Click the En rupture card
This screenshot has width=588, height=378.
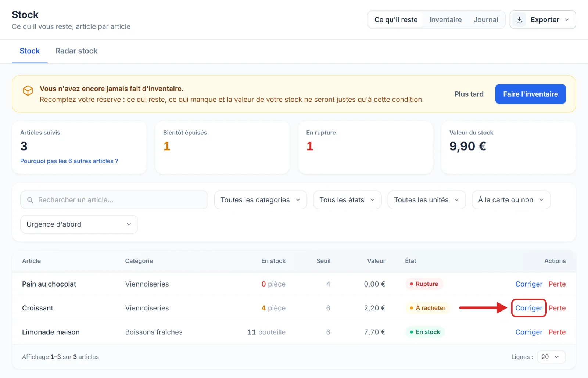coord(365,147)
